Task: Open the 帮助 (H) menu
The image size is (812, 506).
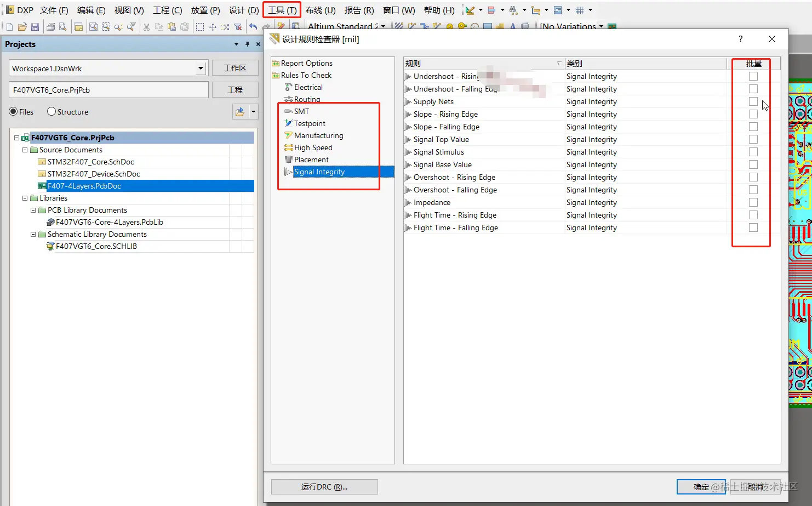Action: coord(439,10)
